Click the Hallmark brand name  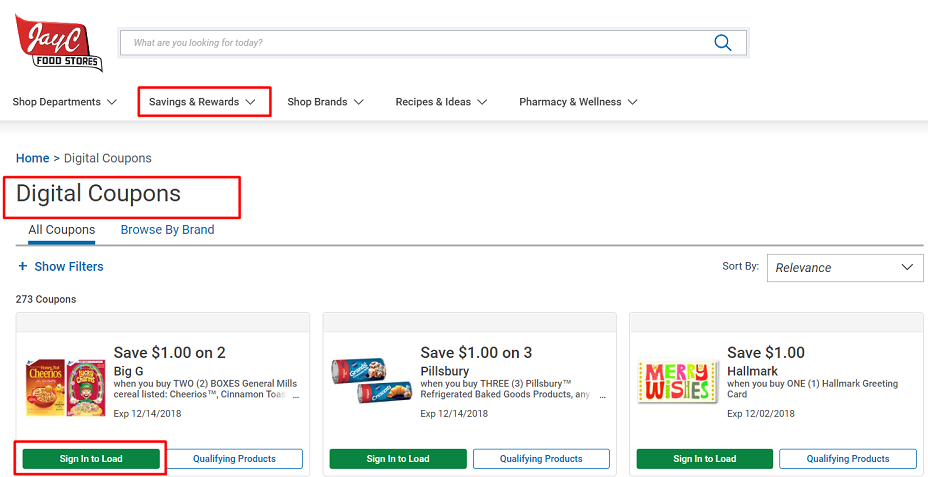752,371
